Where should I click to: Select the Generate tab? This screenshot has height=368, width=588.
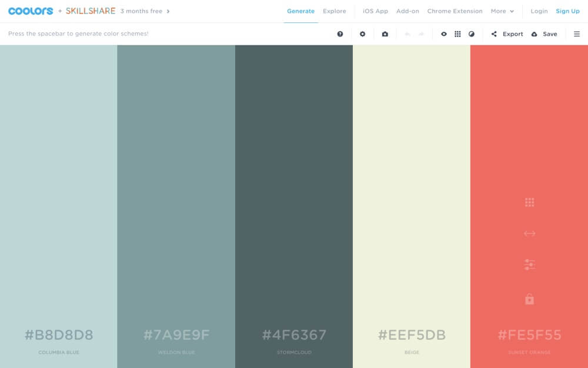pos(300,11)
